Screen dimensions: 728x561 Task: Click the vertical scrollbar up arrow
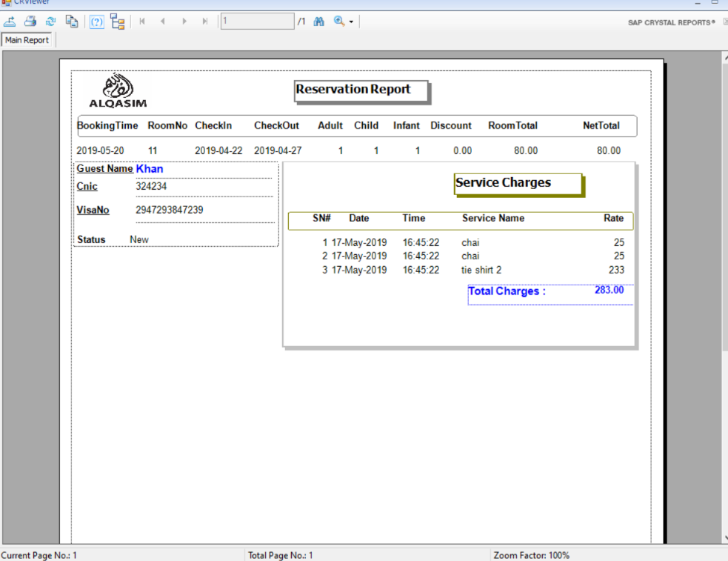(724, 57)
